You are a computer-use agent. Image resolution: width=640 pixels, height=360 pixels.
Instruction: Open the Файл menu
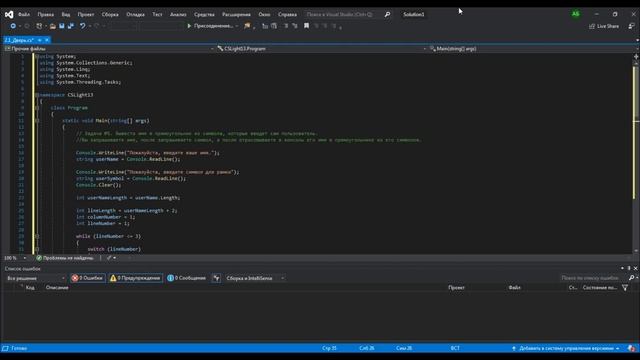click(x=24, y=14)
